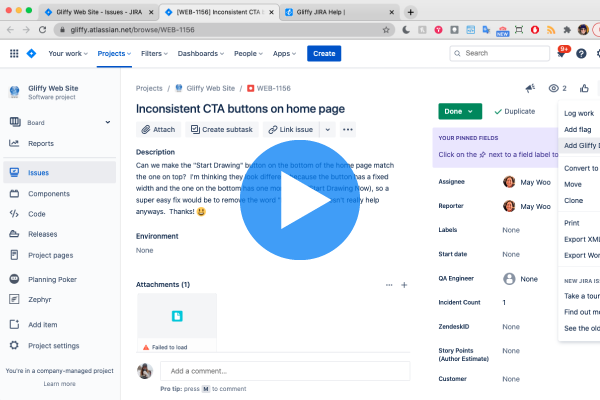This screenshot has height=400, width=600.
Task: Reload the browser page
Action: click(42, 29)
